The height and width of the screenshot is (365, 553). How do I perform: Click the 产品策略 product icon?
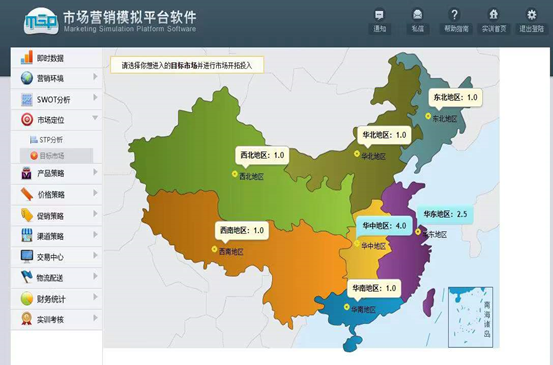[x=27, y=173]
